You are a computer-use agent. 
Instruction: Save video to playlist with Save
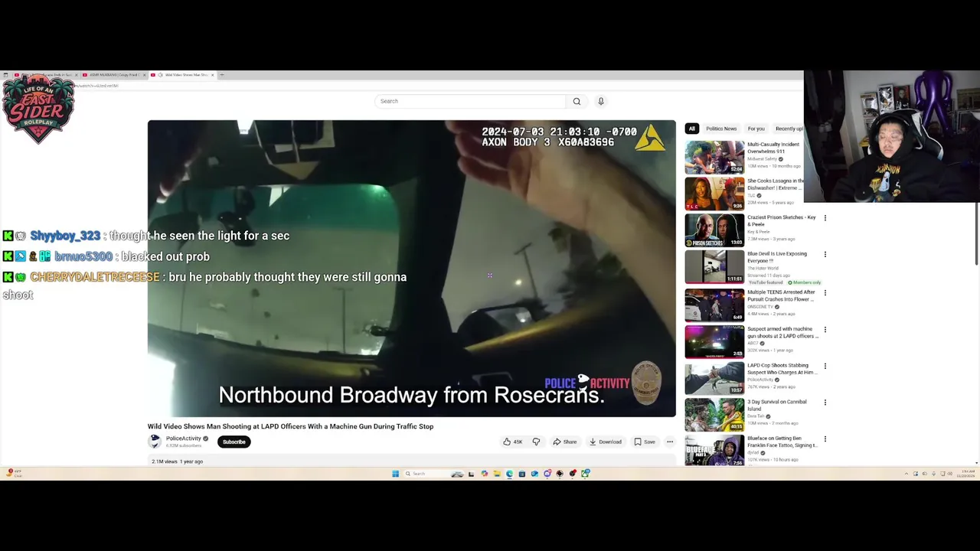point(645,442)
